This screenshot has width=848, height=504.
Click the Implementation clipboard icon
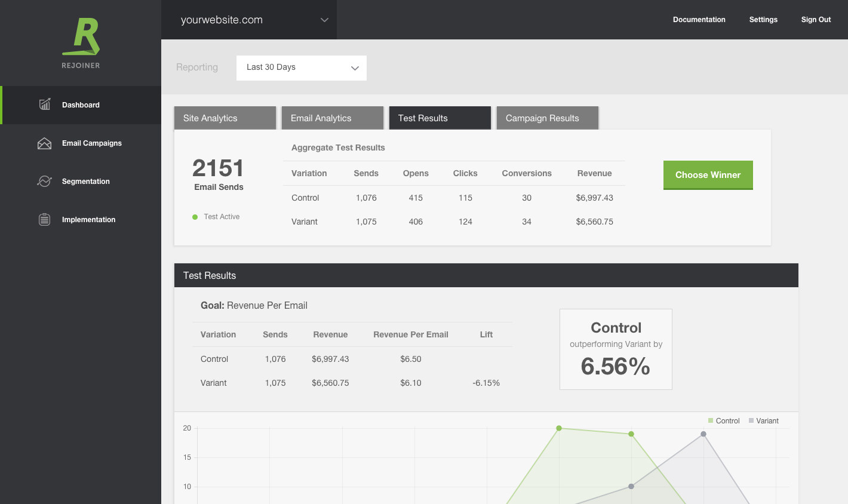tap(44, 220)
